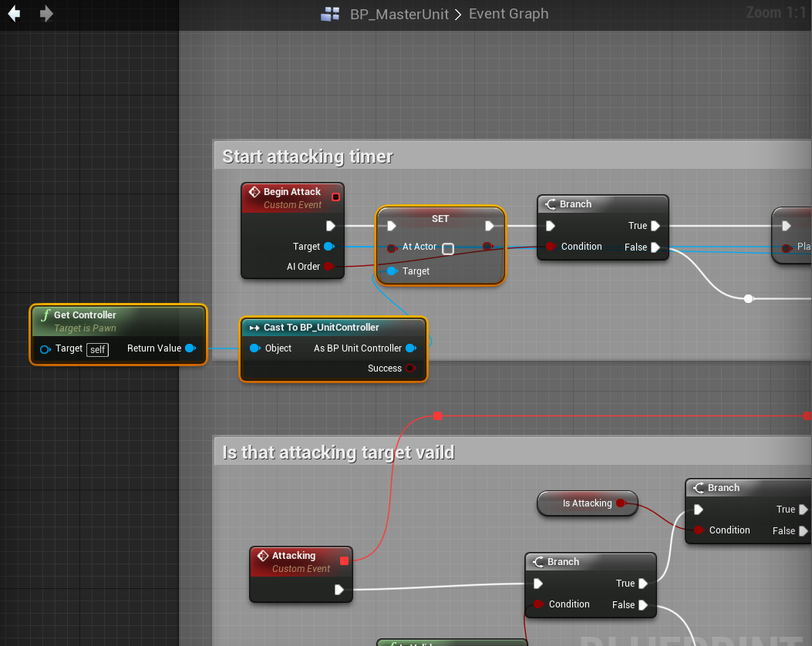Click the self Target input field
812x646 pixels.
pos(97,349)
